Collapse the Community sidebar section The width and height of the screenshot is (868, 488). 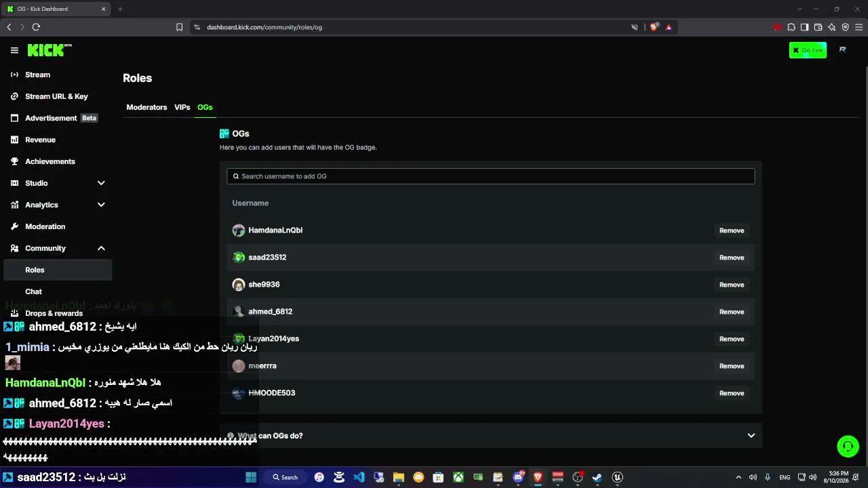[x=101, y=248]
